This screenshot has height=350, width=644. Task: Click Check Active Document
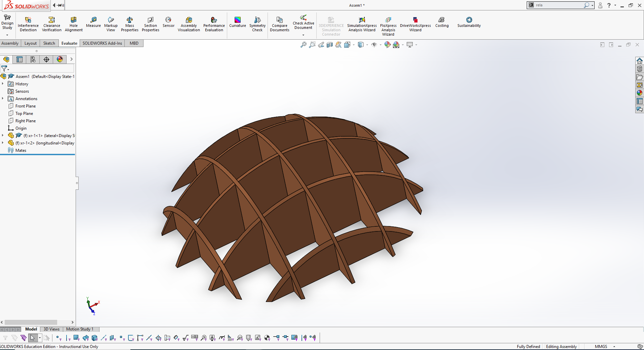[304, 22]
